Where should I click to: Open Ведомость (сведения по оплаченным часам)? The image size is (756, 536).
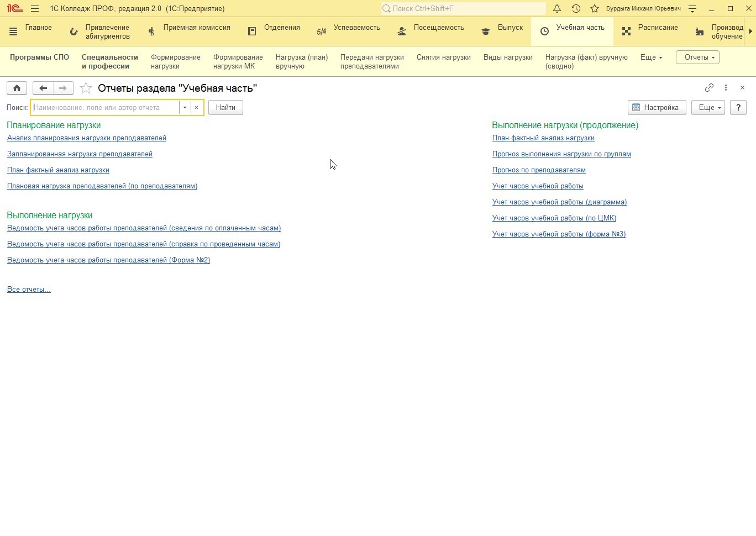(144, 228)
